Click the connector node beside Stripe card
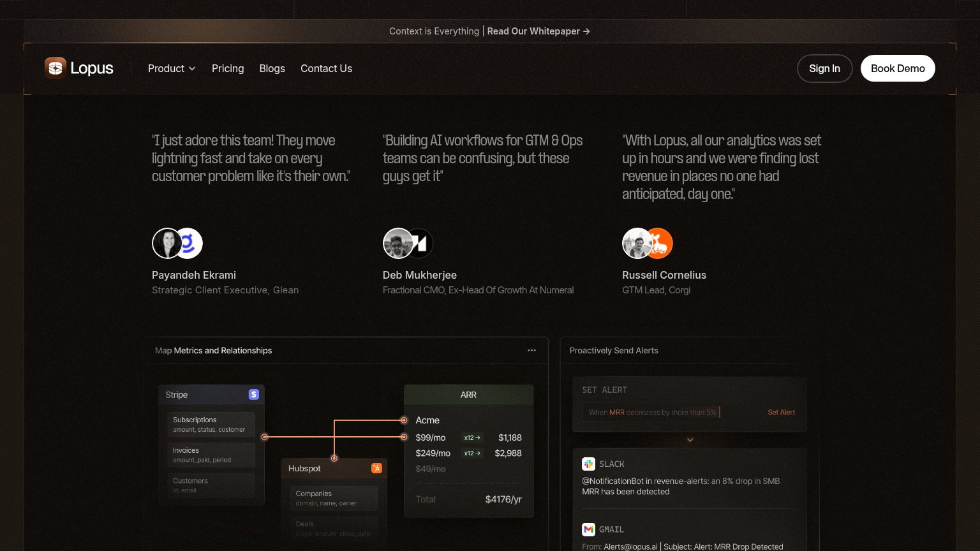Viewport: 980px width, 551px height. [x=265, y=437]
